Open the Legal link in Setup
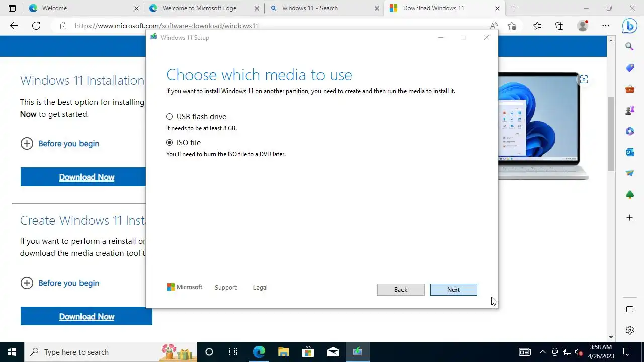The height and width of the screenshot is (362, 644). pyautogui.click(x=260, y=288)
